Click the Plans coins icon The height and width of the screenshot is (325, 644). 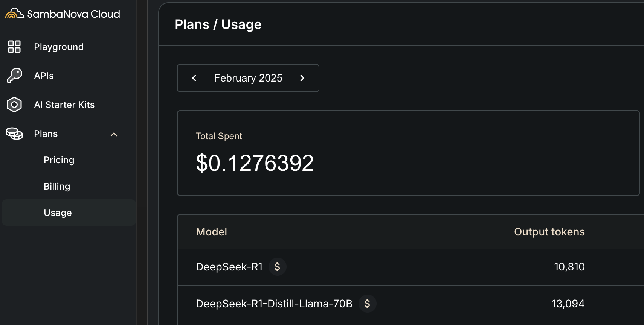pyautogui.click(x=14, y=134)
